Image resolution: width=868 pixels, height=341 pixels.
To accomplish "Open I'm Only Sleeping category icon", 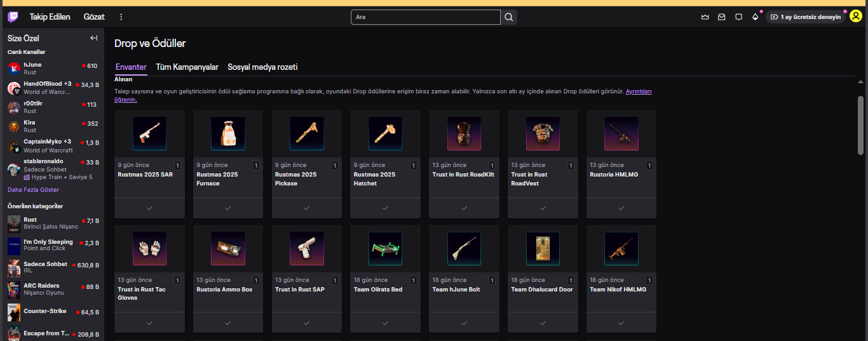I will click(14, 246).
